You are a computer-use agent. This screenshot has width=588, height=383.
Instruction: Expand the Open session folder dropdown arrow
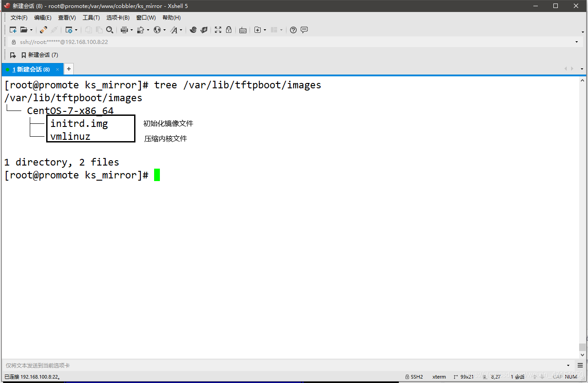click(x=31, y=30)
